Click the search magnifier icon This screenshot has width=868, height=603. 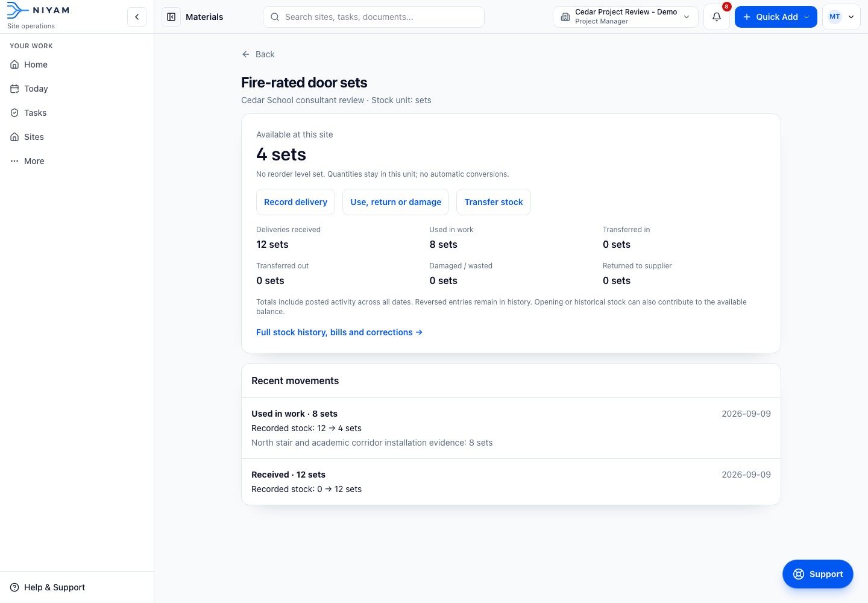(275, 17)
